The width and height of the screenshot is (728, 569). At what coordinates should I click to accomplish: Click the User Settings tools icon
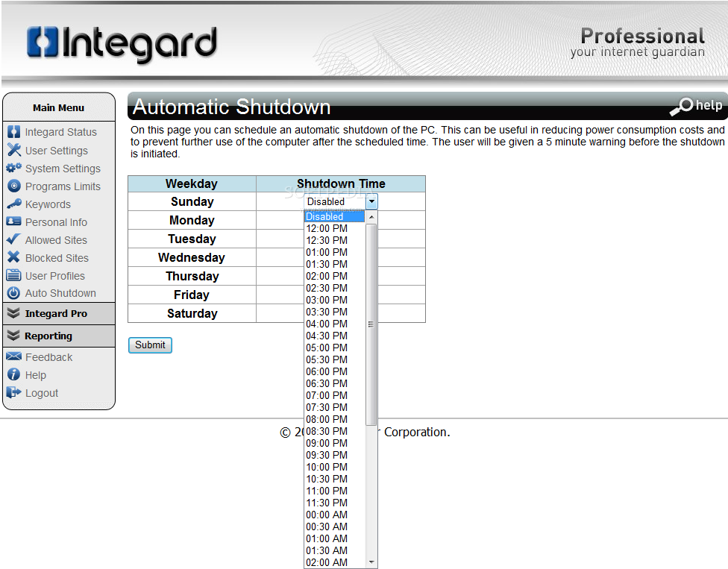click(x=14, y=150)
